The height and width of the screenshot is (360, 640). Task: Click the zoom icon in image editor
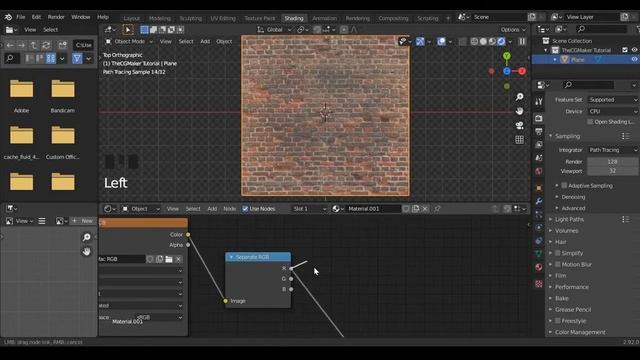pyautogui.click(x=87, y=237)
